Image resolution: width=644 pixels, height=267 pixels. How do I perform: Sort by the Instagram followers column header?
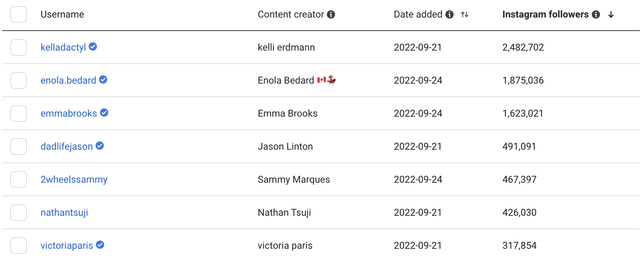[545, 14]
